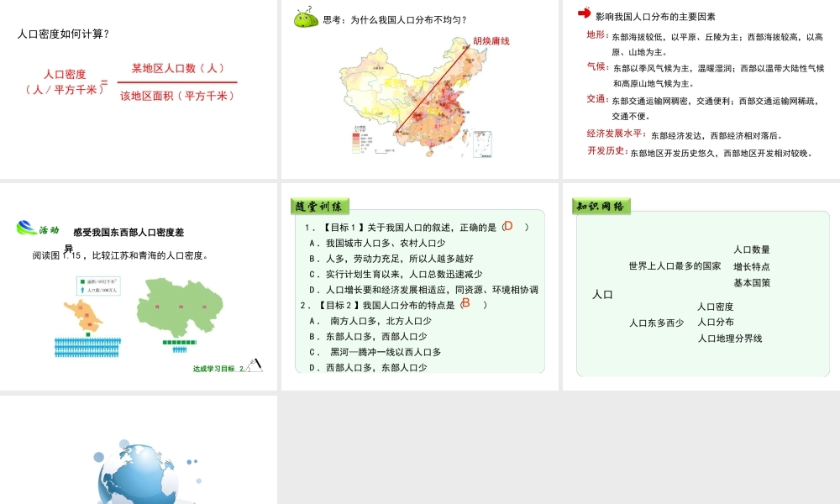Screen dimensions: 840x504
Task: Click the red label 胡焕庸线
Action: click(x=491, y=40)
